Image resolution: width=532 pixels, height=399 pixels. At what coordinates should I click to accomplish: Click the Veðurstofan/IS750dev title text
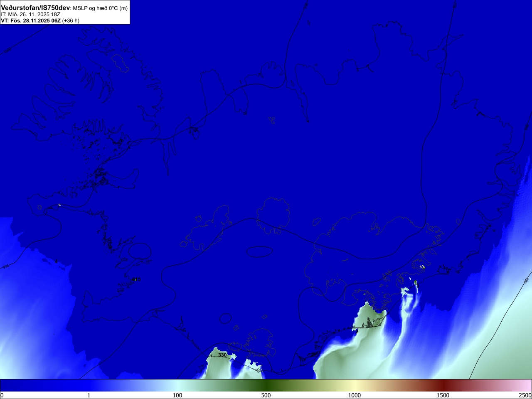click(x=35, y=8)
